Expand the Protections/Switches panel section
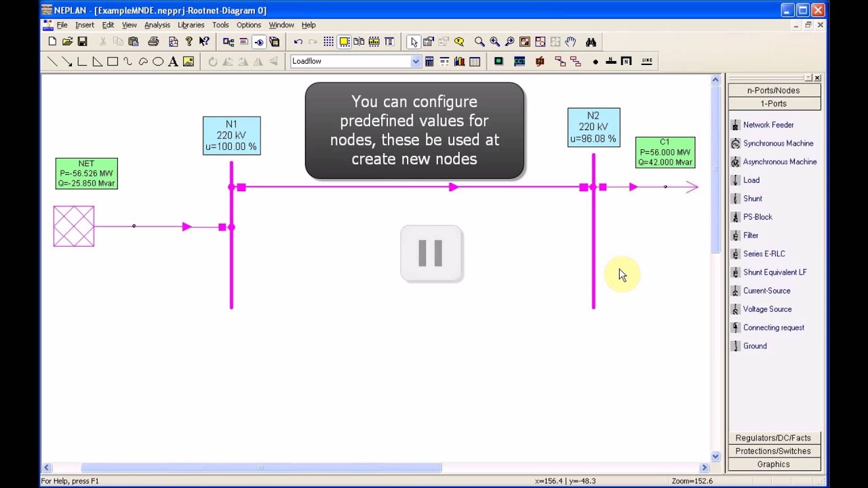This screenshot has width=868, height=488. click(773, 451)
